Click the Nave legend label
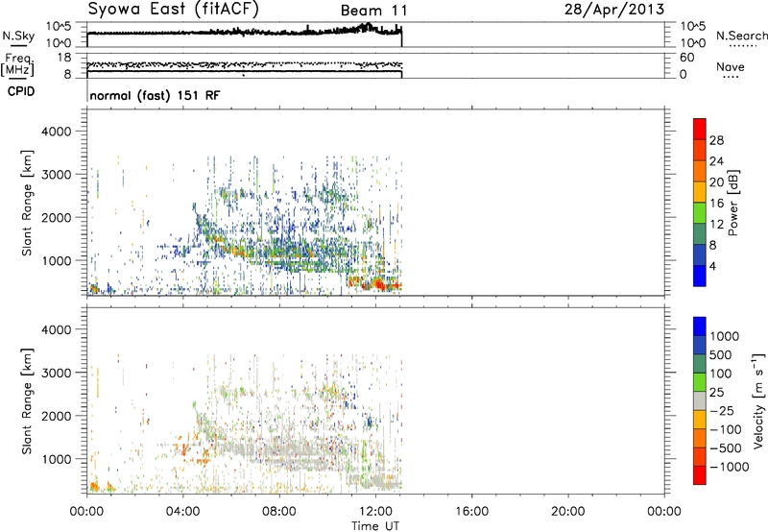The height and width of the screenshot is (532, 768). [x=731, y=67]
